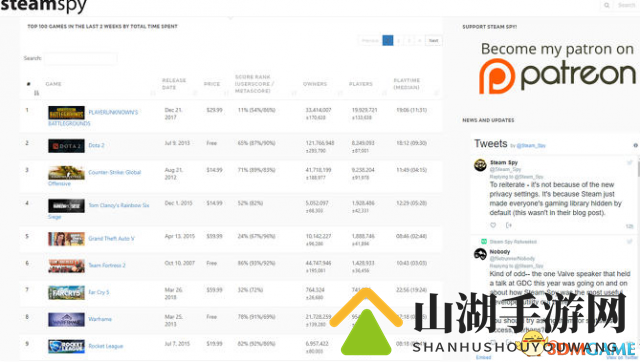Click Twitter bird icon on Nobody tweet
Viewport: 640px width, 362px height.
point(629,242)
